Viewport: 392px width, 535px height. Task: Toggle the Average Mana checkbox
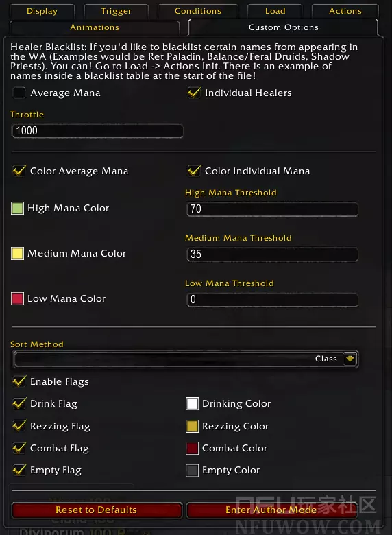coord(19,93)
